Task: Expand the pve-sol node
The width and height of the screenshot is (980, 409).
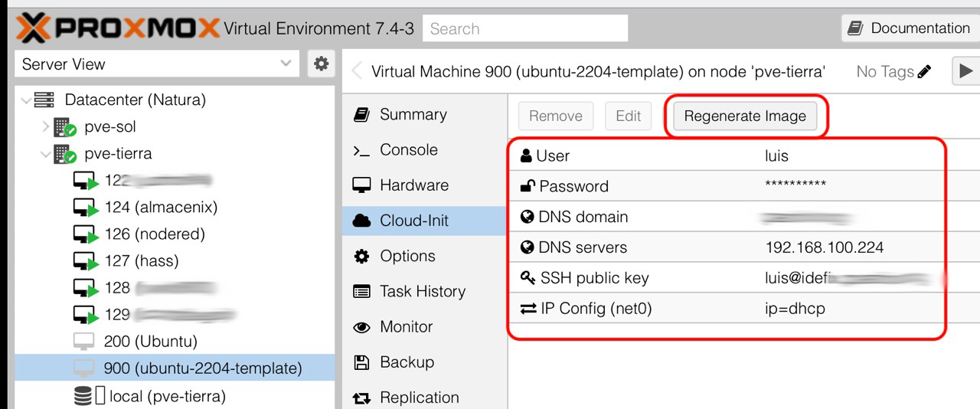Action: click(46, 126)
